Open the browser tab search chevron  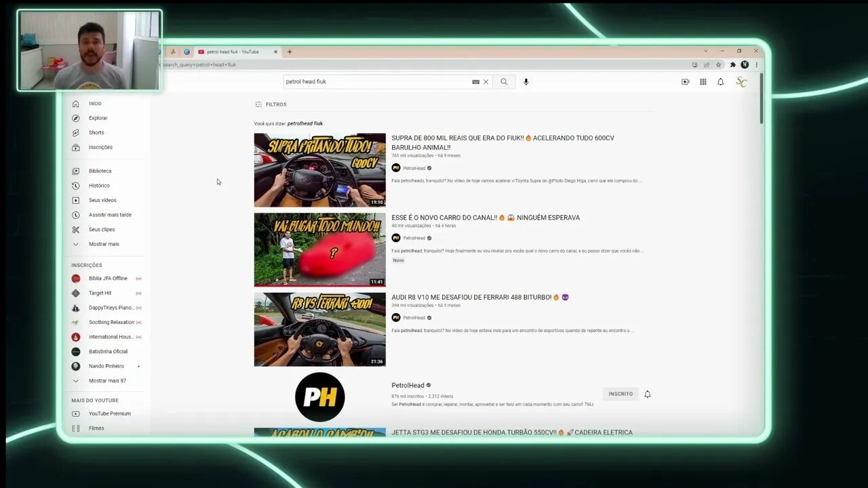[x=705, y=51]
